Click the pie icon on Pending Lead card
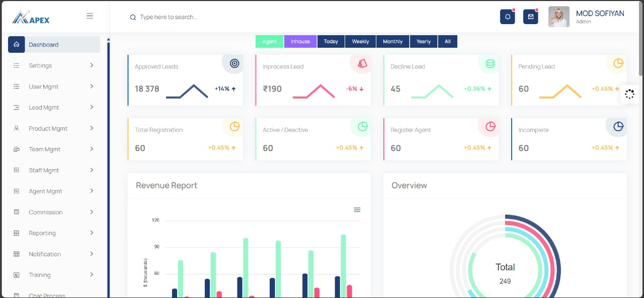The width and height of the screenshot is (644, 298). click(x=618, y=63)
